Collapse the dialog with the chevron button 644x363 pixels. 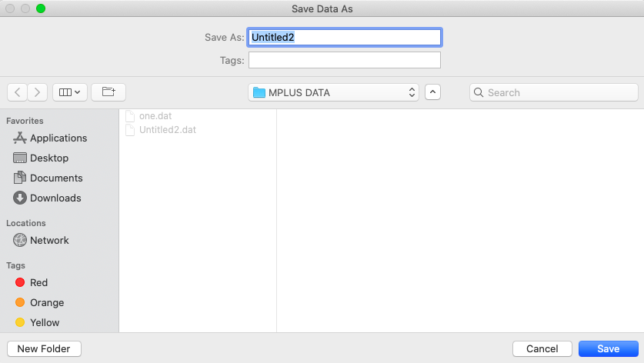(x=432, y=92)
